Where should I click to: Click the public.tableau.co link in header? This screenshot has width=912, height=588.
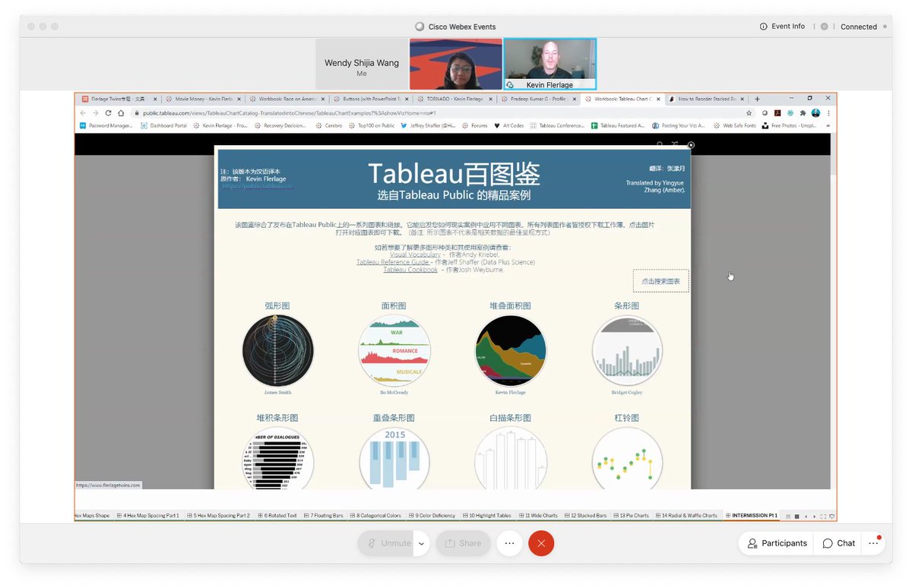click(x=257, y=186)
